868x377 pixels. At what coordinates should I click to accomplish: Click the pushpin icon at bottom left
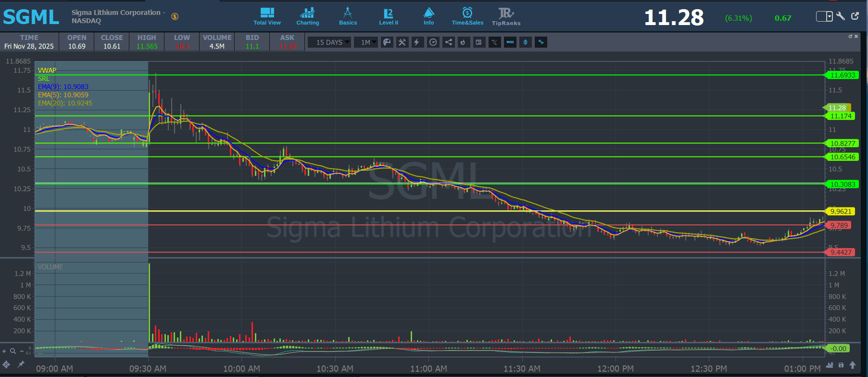[x=21, y=364]
